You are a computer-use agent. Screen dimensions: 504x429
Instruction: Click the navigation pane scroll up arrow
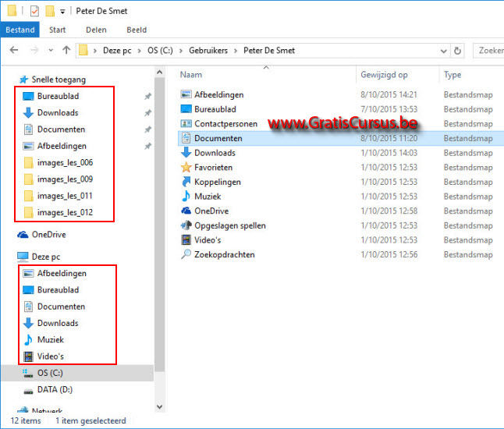click(x=159, y=73)
